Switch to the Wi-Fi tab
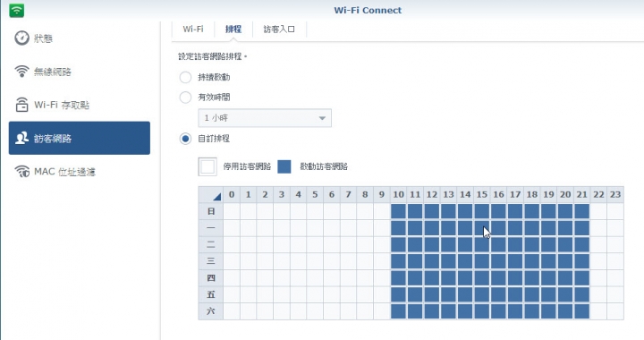The height and width of the screenshot is (340, 644). 193,30
